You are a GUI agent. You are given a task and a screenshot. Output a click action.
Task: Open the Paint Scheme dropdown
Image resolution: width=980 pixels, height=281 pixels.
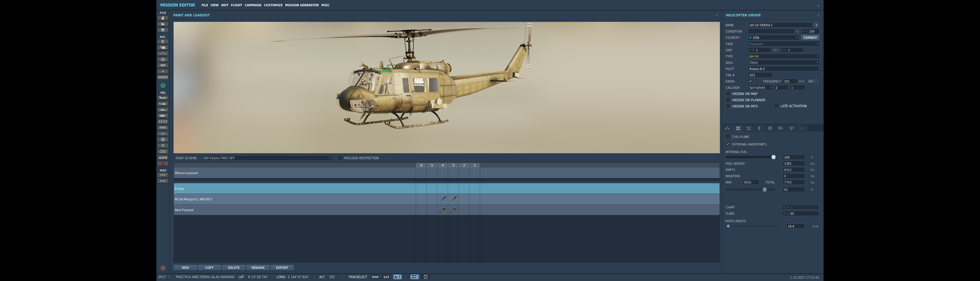[x=267, y=158]
